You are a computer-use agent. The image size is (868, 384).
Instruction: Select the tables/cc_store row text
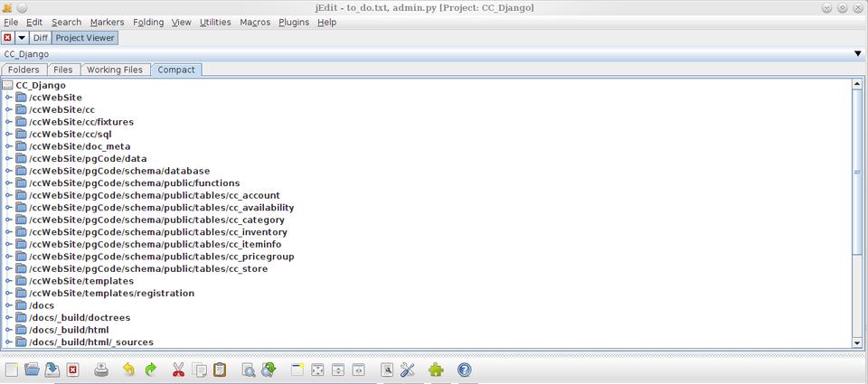(x=148, y=268)
